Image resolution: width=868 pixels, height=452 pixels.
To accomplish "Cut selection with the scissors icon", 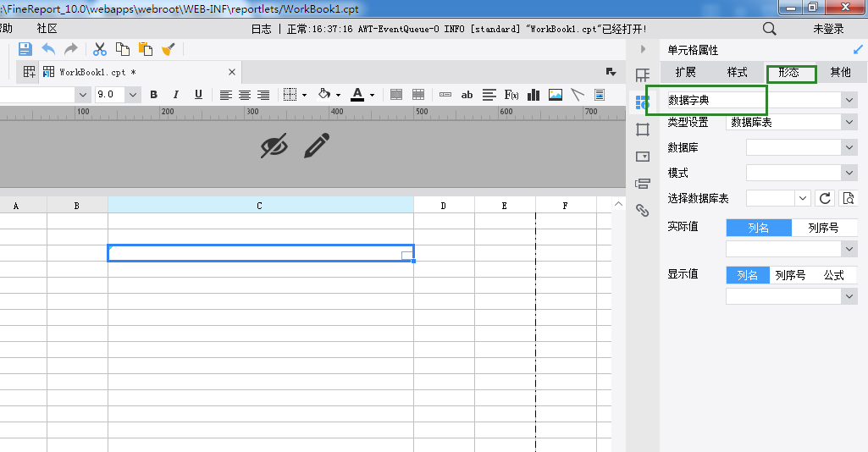I will pyautogui.click(x=100, y=49).
